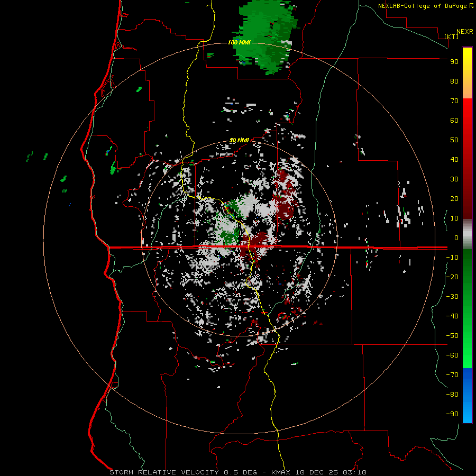The image size is (476, 476).
Task: Click the NEXR label above the scale
Action: 465,32
